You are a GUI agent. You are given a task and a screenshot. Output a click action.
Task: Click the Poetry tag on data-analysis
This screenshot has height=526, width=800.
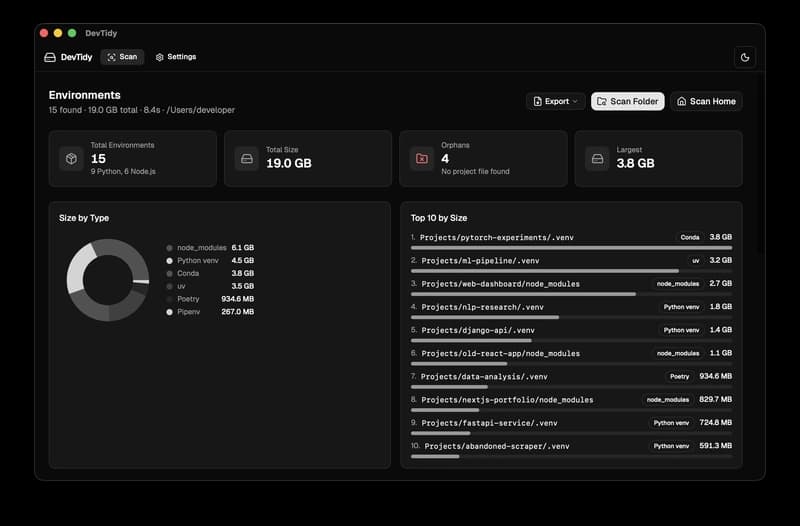(679, 377)
